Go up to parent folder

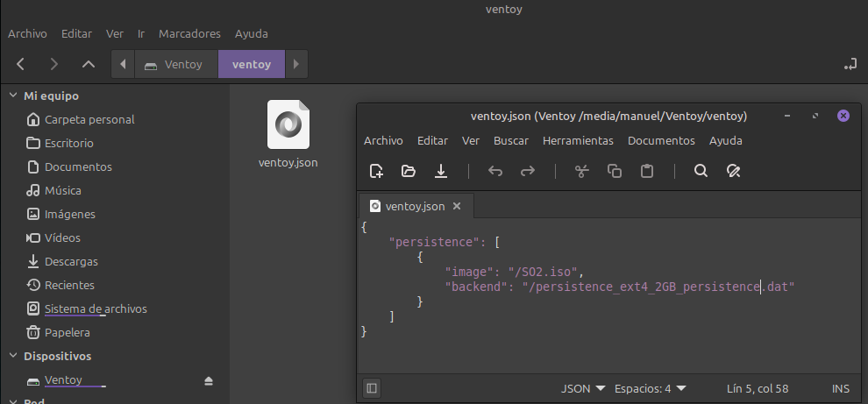point(89,64)
